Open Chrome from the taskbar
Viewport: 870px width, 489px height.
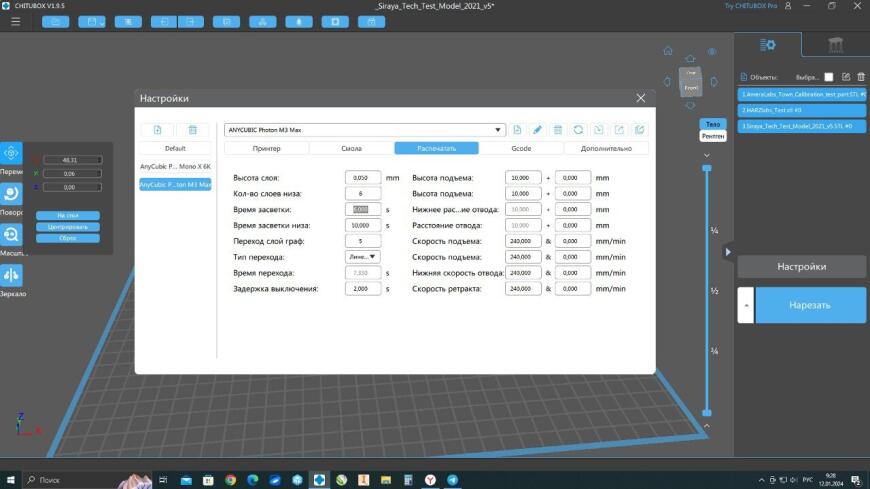pyautogui.click(x=230, y=480)
